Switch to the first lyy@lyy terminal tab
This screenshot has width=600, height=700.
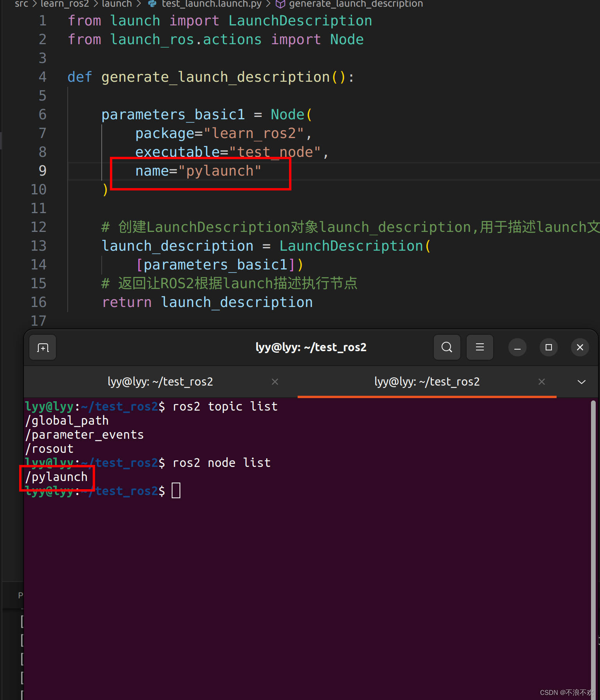pyautogui.click(x=160, y=382)
